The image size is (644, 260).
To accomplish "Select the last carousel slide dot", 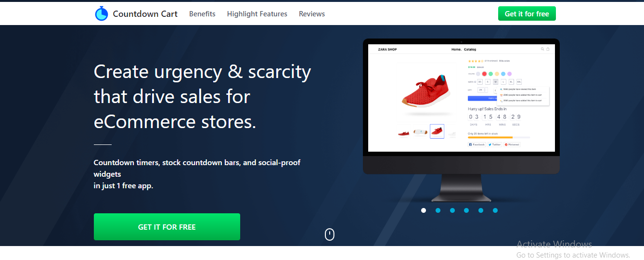I will [495, 210].
